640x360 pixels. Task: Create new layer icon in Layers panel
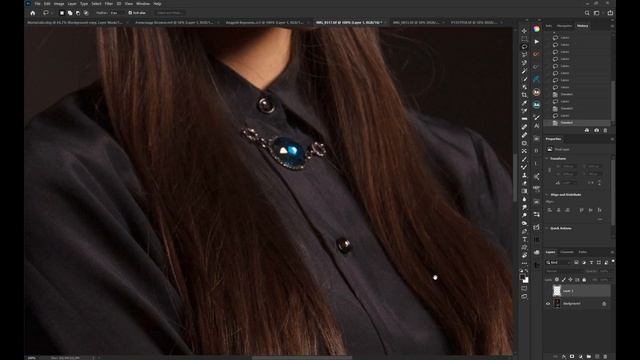coord(597,356)
